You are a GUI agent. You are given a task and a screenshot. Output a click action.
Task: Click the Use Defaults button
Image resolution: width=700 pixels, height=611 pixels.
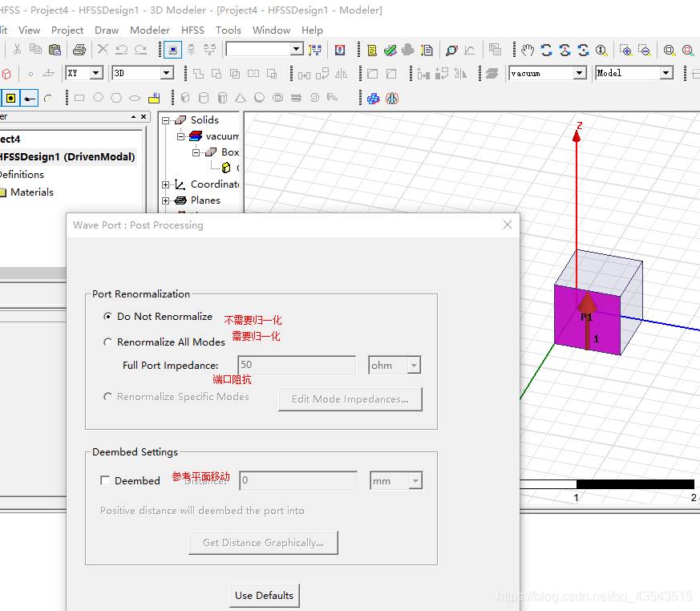point(265,596)
